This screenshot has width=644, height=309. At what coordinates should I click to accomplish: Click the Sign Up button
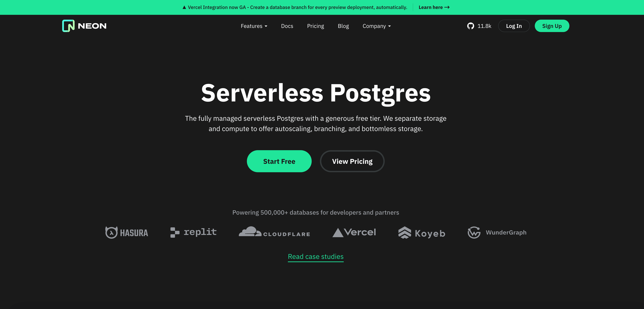click(552, 26)
